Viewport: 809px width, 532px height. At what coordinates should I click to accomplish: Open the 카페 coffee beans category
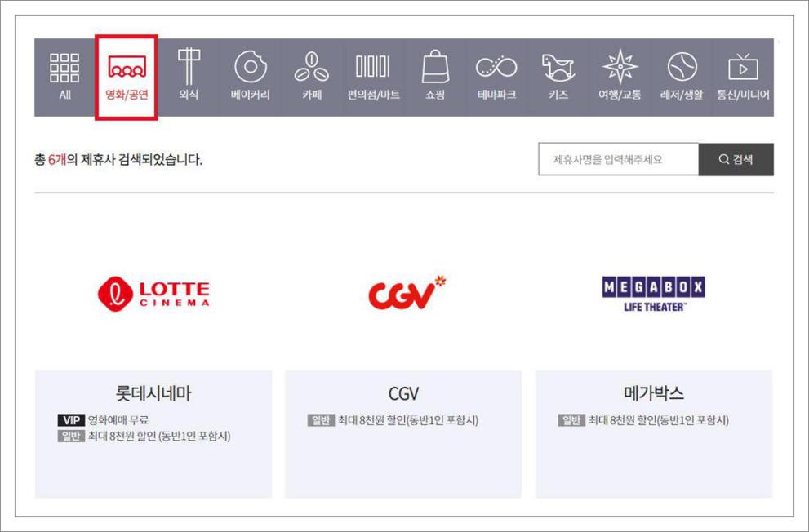pos(312,76)
